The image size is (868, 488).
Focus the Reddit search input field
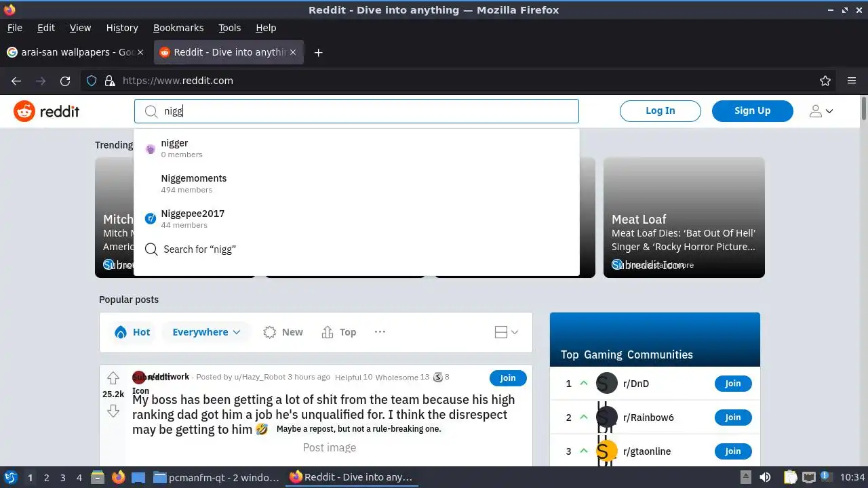tap(357, 111)
